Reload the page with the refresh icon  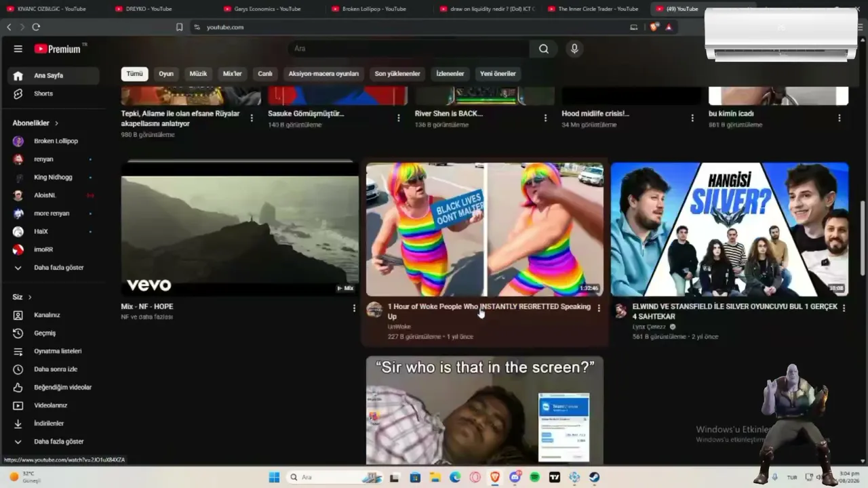[36, 27]
